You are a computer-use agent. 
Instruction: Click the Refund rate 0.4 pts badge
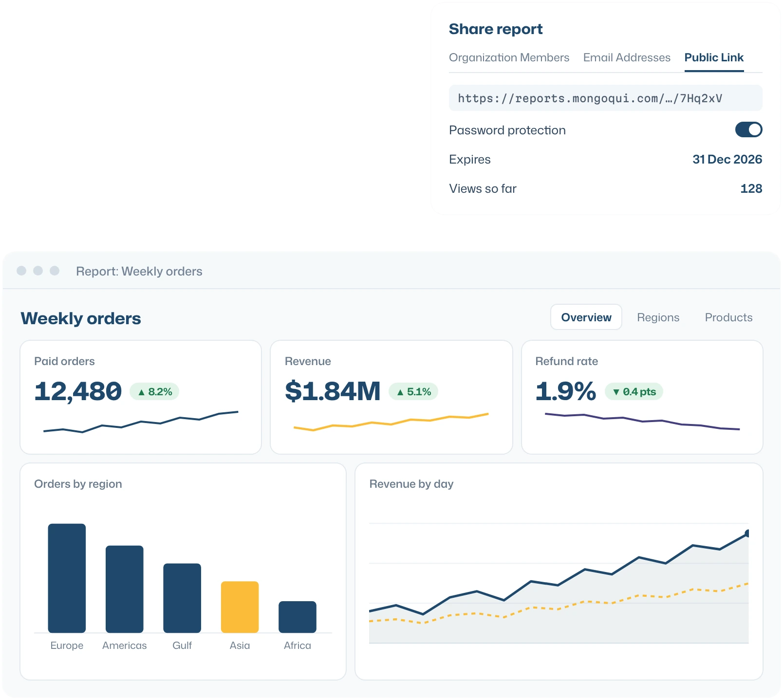[x=634, y=392]
